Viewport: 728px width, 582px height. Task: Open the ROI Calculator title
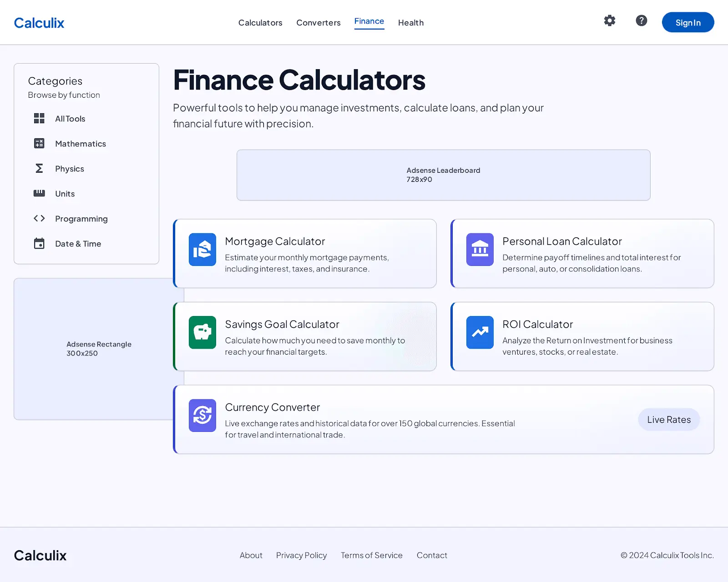pyautogui.click(x=538, y=324)
